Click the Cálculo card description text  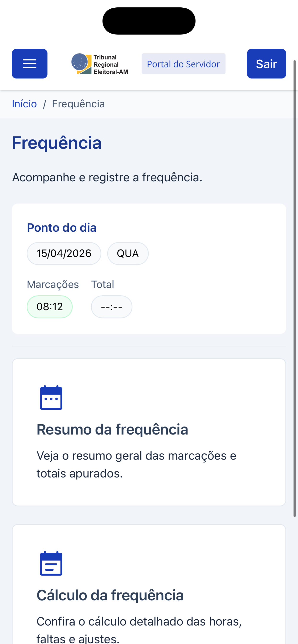[139, 629]
